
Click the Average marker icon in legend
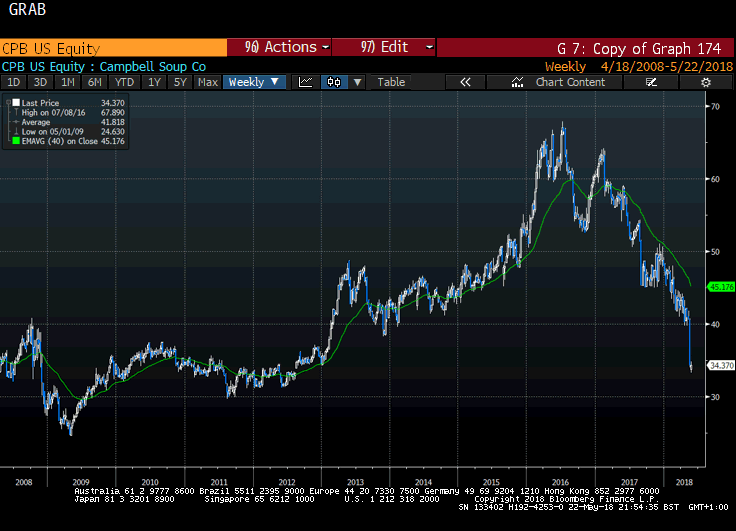pyautogui.click(x=16, y=122)
